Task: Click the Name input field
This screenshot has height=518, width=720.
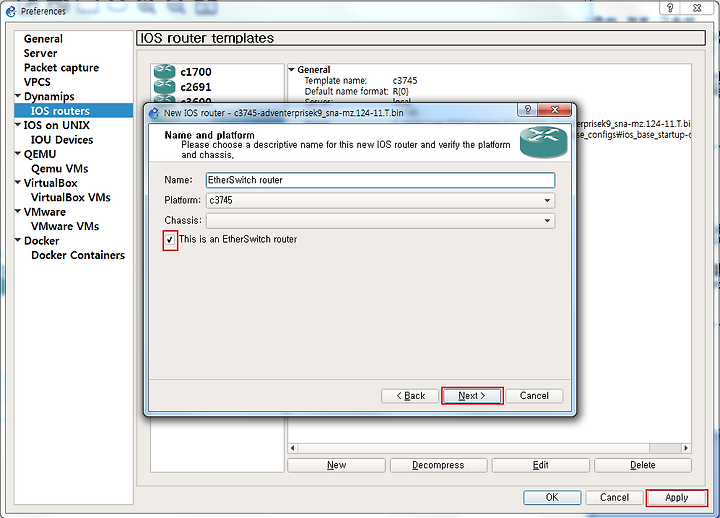Action: pyautogui.click(x=381, y=180)
